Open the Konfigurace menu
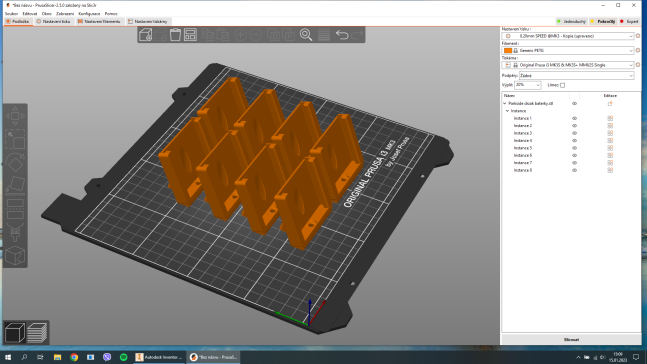This screenshot has height=364, width=647. click(x=89, y=14)
